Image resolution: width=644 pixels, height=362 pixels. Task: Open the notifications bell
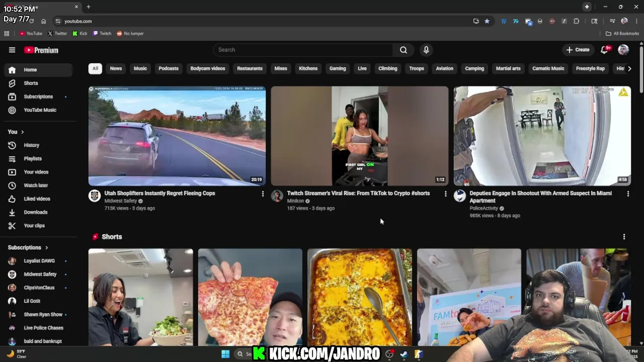coord(605,49)
